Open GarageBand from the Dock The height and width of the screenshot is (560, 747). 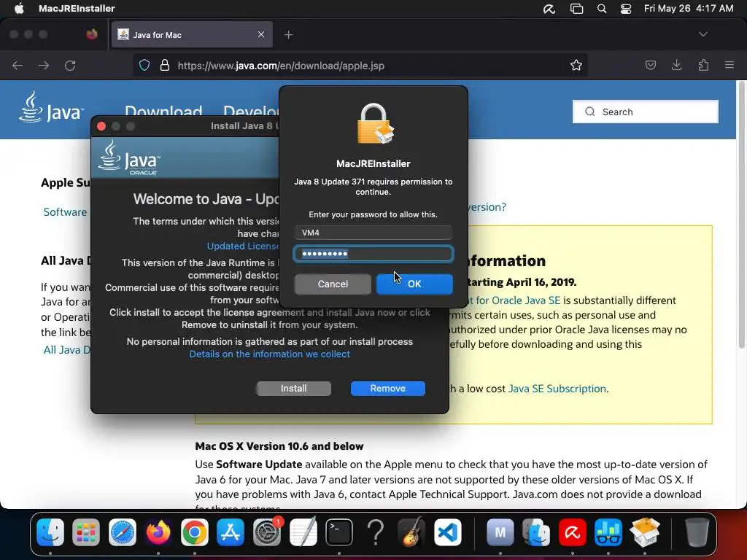coord(411,532)
